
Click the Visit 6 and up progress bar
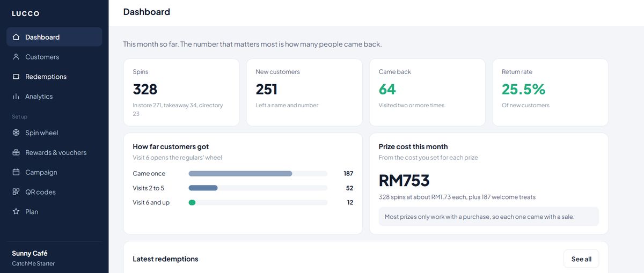[258, 203]
